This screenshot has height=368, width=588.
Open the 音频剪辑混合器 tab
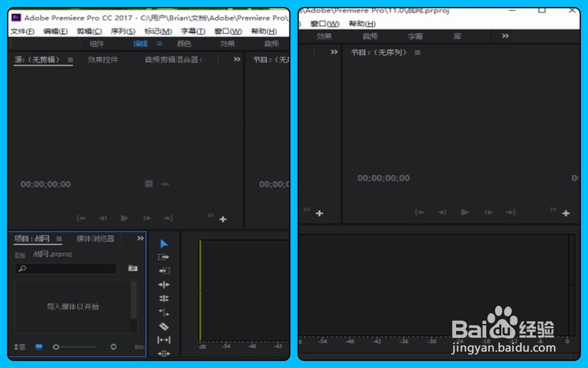tap(173, 59)
